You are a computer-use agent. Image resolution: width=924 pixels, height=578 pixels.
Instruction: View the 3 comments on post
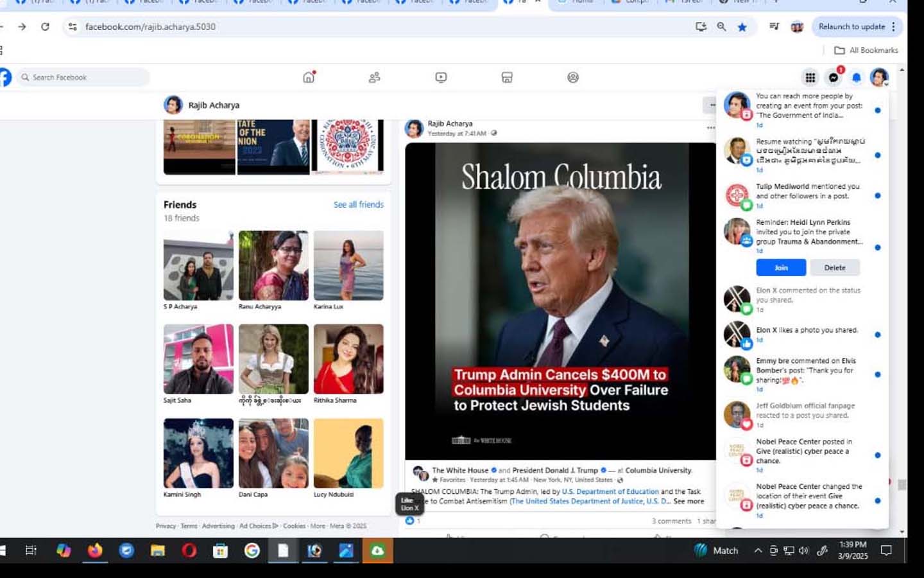click(671, 521)
